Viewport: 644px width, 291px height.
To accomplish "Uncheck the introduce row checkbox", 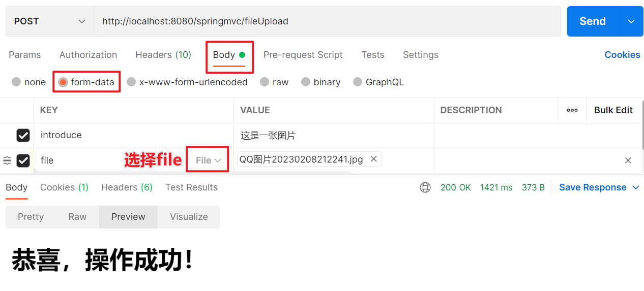I will click(x=23, y=135).
